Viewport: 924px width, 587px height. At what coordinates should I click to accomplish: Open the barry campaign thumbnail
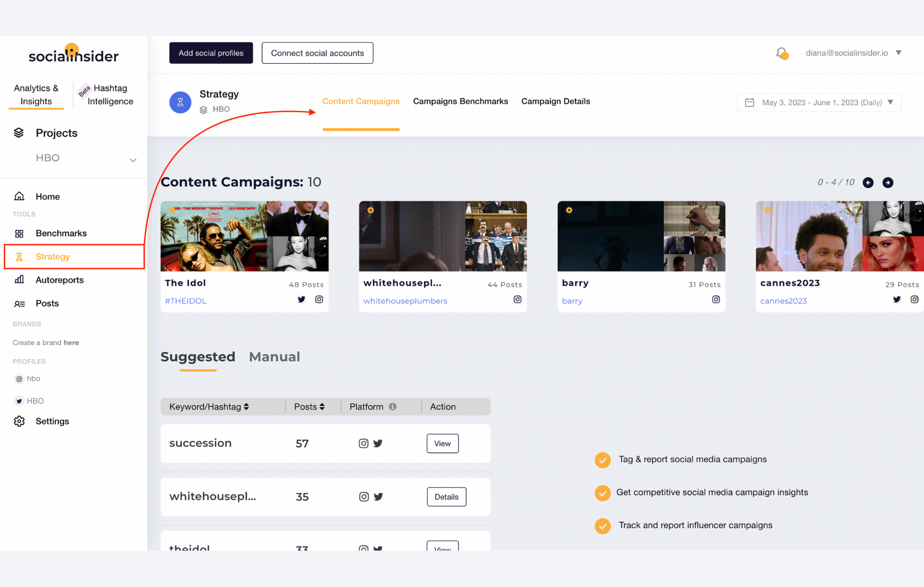click(x=641, y=236)
